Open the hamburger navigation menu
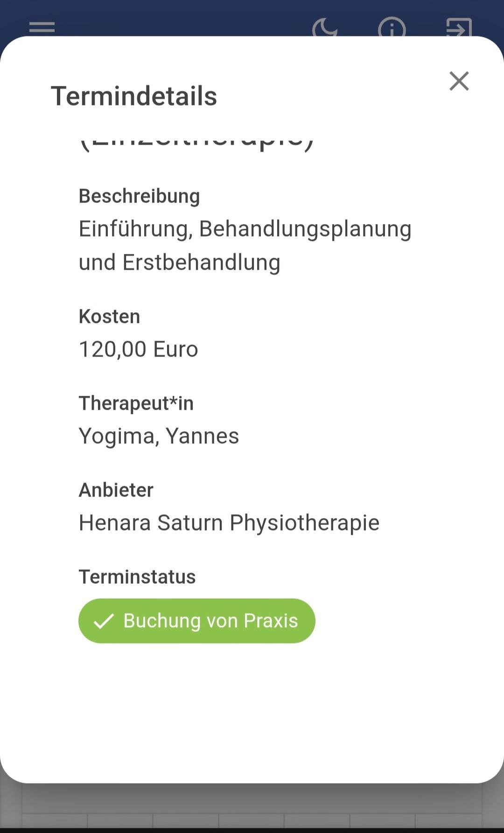504x833 pixels. click(42, 28)
